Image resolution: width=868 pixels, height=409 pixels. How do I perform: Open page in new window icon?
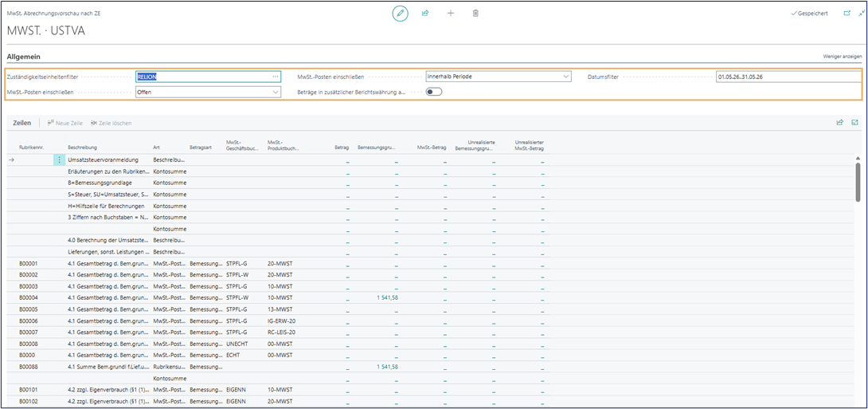846,14
